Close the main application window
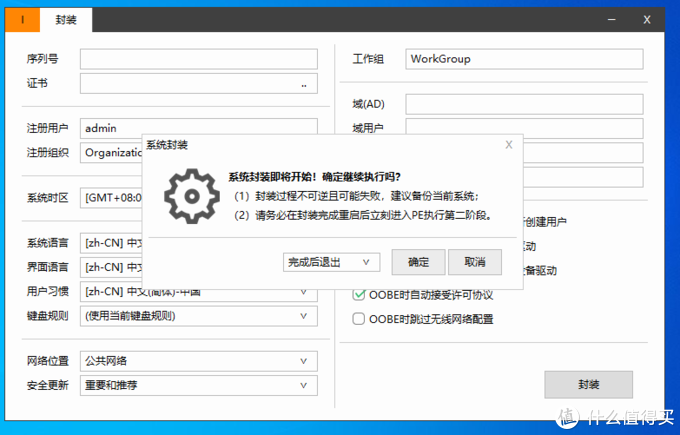The width and height of the screenshot is (680, 435). [647, 19]
